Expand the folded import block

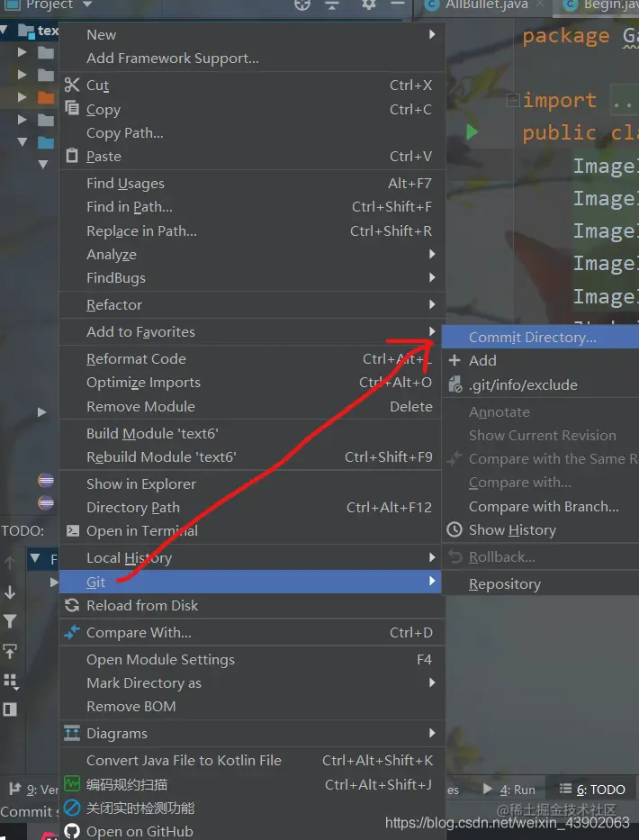click(x=513, y=100)
